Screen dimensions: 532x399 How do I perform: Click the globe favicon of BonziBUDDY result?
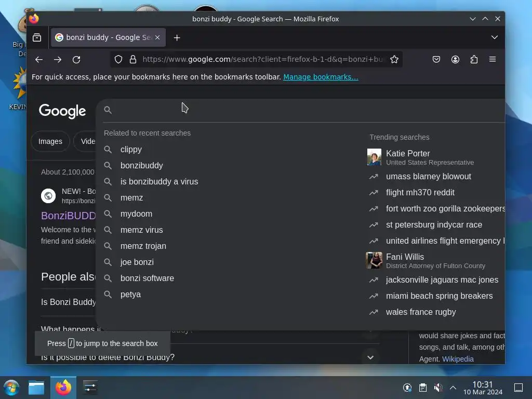click(48, 196)
